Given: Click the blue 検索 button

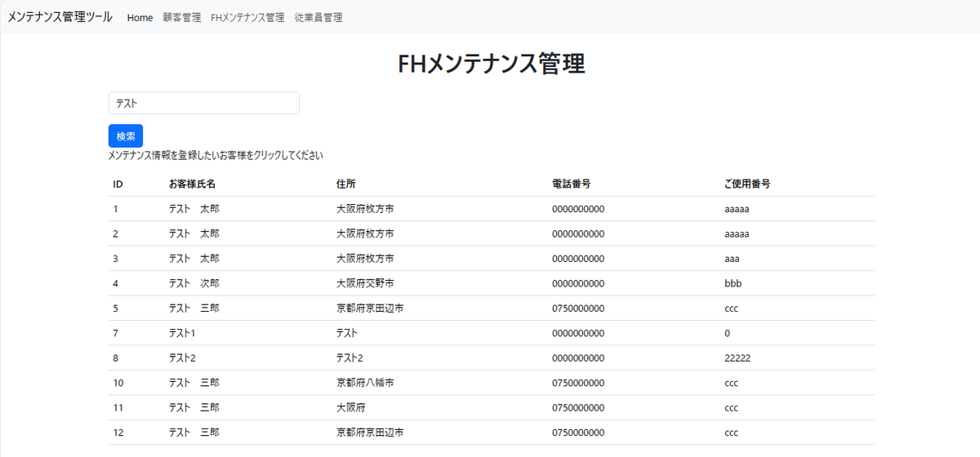Looking at the screenshot, I should (x=126, y=135).
